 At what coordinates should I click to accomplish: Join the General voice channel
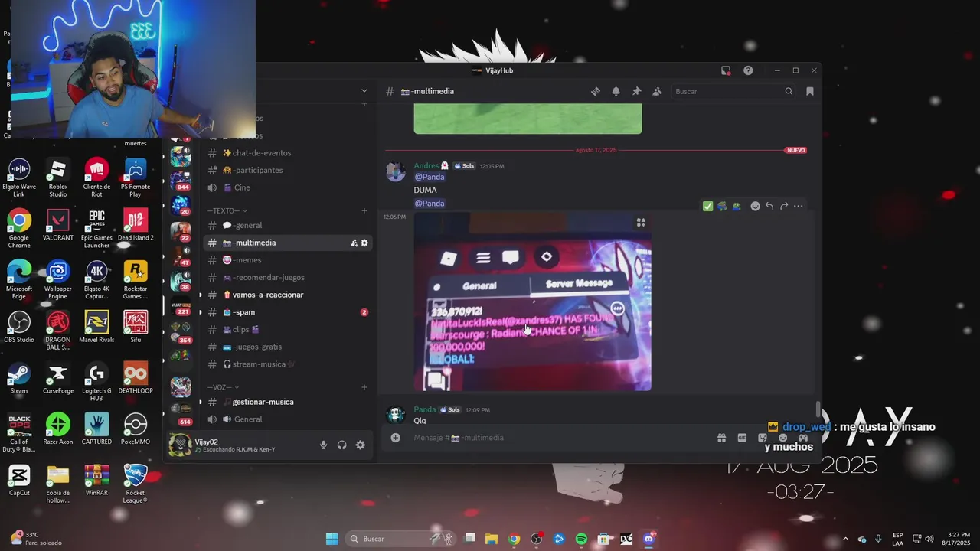(289, 419)
